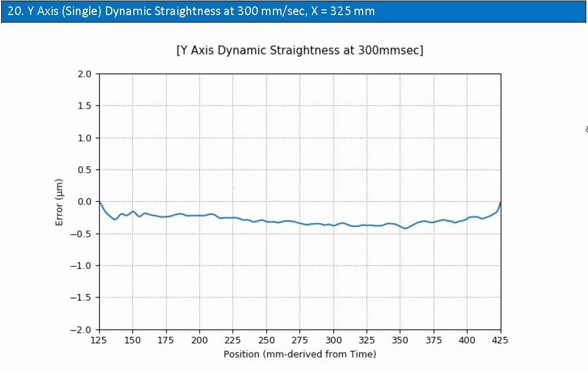Select y-axis tick value −1.0
588x371 pixels.
click(x=81, y=265)
